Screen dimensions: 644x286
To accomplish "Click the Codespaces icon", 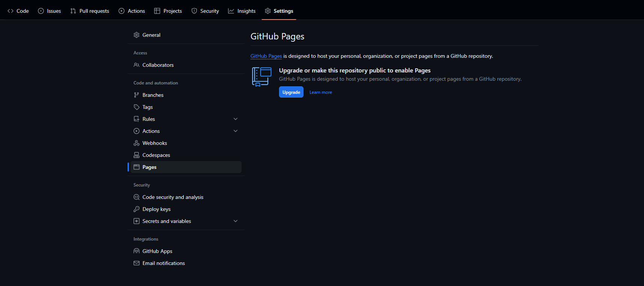I will coord(137,155).
